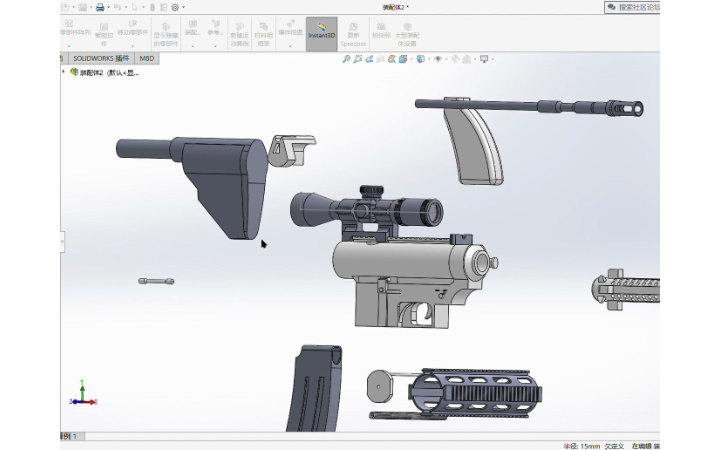Viewport: 720px width, 450px height.
Task: Select the railed handguard model
Action: pos(475,394)
